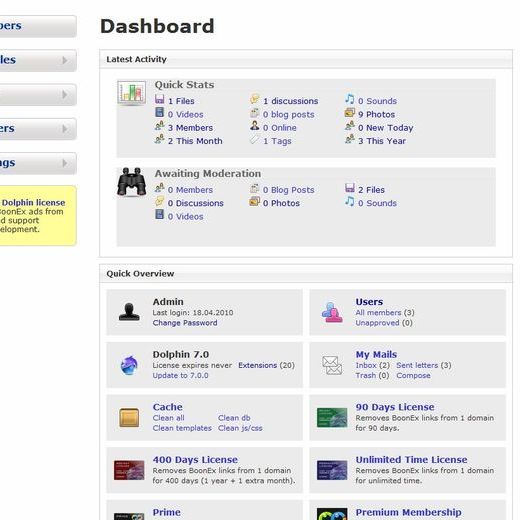The height and width of the screenshot is (520, 520).
Task: Click the Premium Membership heading link
Action: (409, 512)
